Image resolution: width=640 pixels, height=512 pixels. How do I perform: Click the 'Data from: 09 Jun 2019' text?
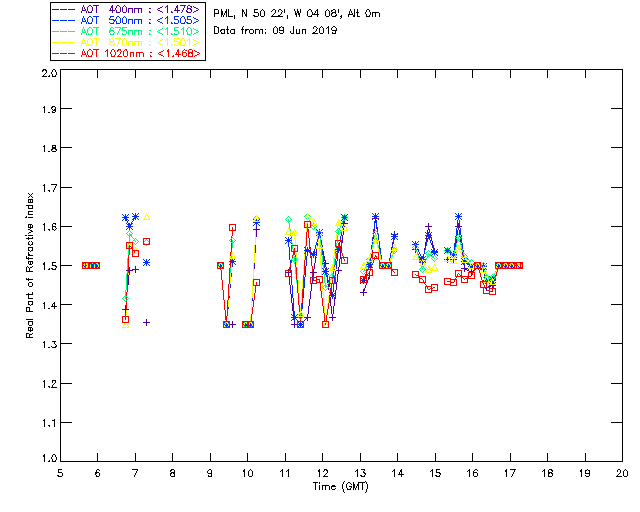275,31
